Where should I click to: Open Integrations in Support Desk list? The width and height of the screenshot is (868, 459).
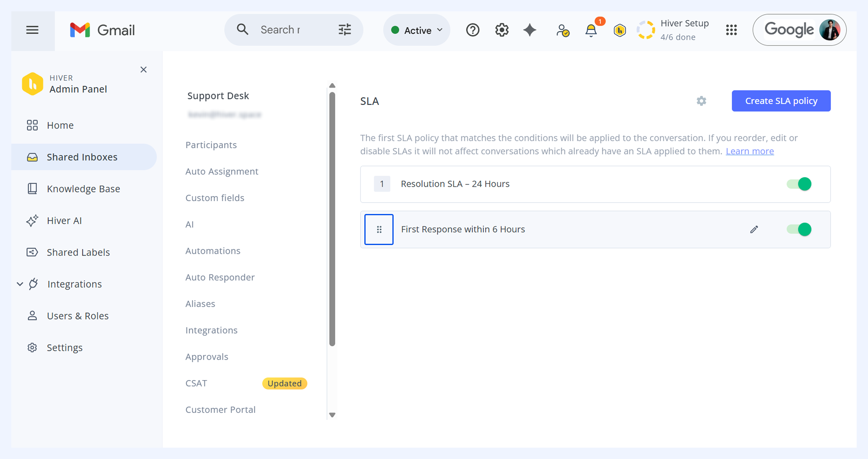(x=211, y=330)
